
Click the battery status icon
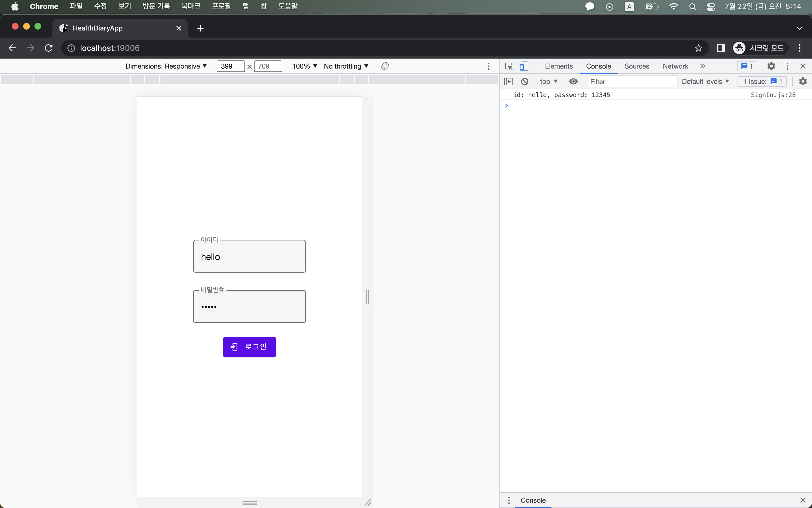[651, 7]
